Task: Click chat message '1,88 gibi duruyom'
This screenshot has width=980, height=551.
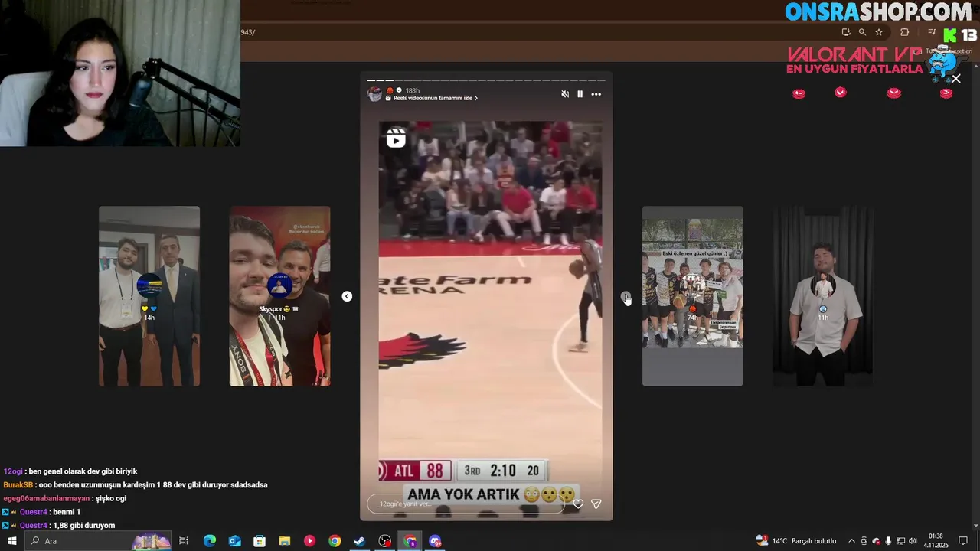Action: [84, 526]
